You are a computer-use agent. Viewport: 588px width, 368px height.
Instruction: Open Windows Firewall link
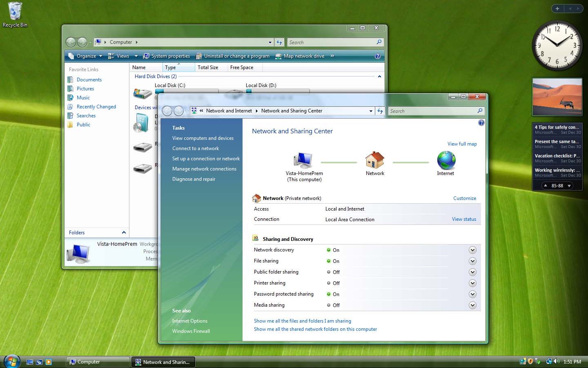pyautogui.click(x=191, y=331)
